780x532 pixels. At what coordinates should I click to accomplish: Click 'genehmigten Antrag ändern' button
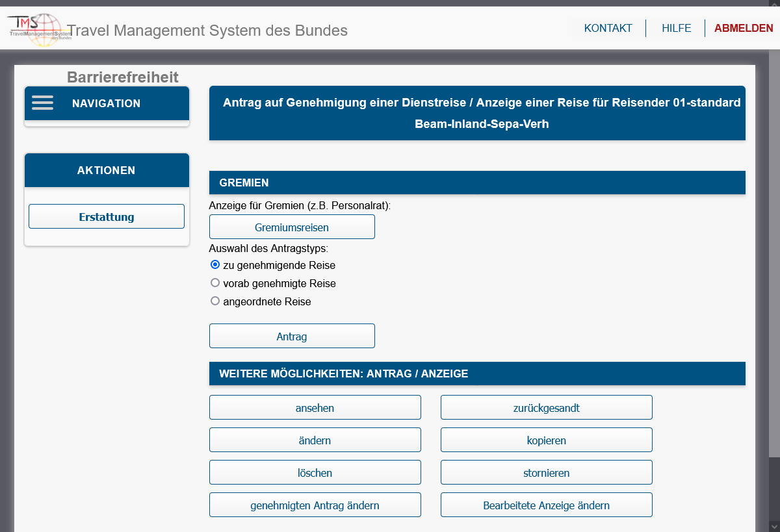[x=315, y=505]
